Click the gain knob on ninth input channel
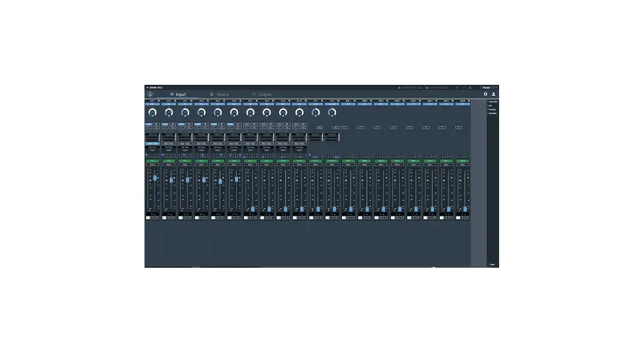 click(283, 113)
